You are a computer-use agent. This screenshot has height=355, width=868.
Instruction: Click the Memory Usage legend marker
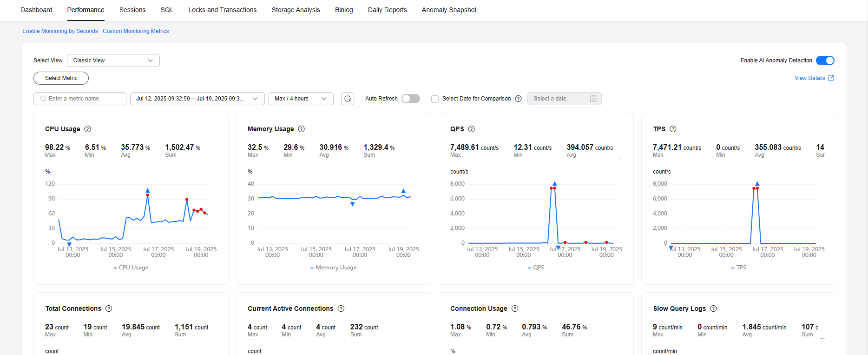[x=312, y=268]
